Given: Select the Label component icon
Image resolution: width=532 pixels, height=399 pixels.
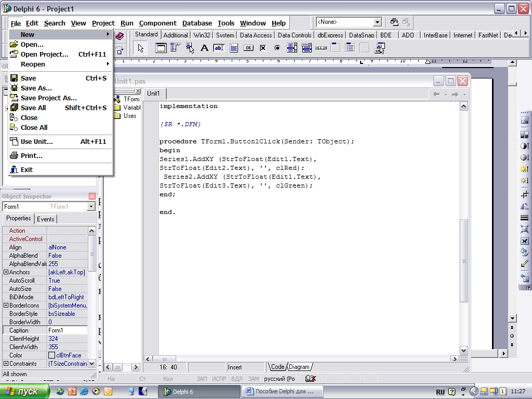Looking at the screenshot, I should click(x=204, y=48).
